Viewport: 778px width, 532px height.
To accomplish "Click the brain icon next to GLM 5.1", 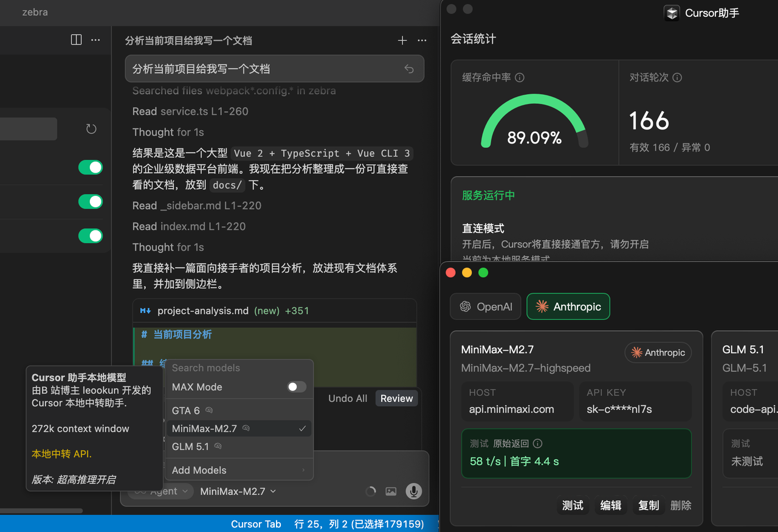I will point(218,446).
